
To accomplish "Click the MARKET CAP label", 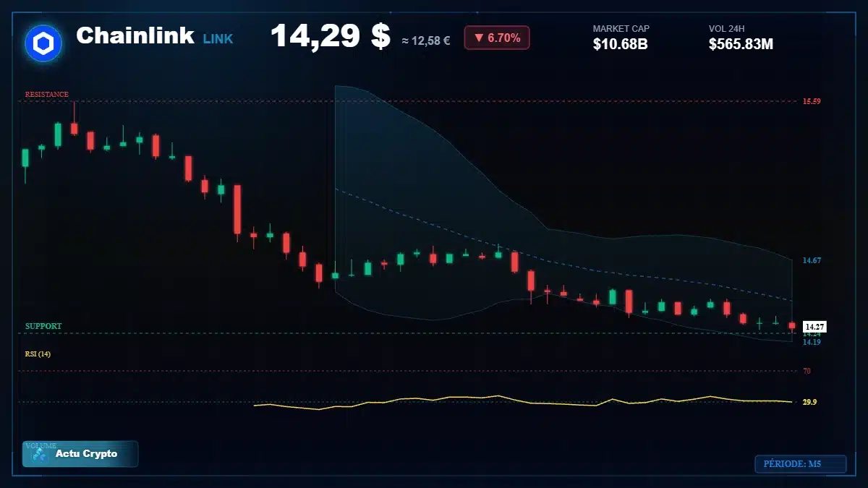I will point(621,29).
